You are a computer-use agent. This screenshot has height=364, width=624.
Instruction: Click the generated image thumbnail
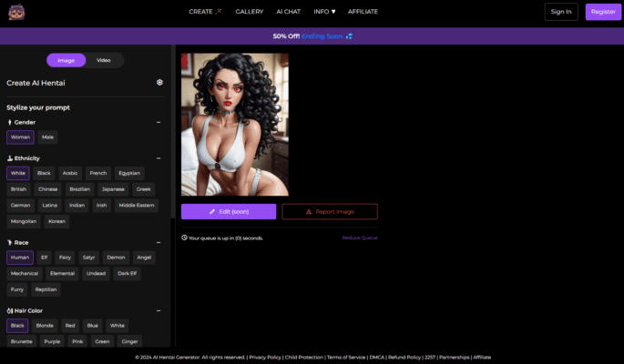(234, 124)
